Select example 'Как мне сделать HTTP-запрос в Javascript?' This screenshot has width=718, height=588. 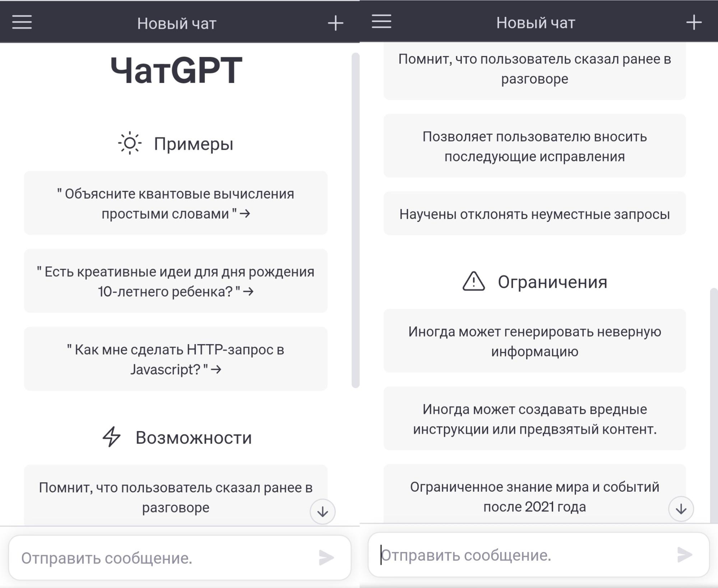(176, 359)
